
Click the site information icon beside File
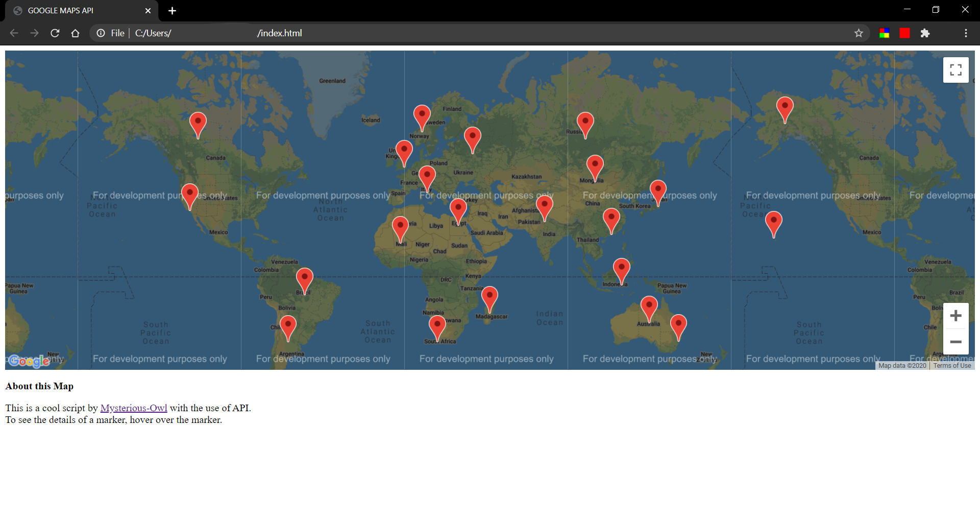tap(101, 33)
